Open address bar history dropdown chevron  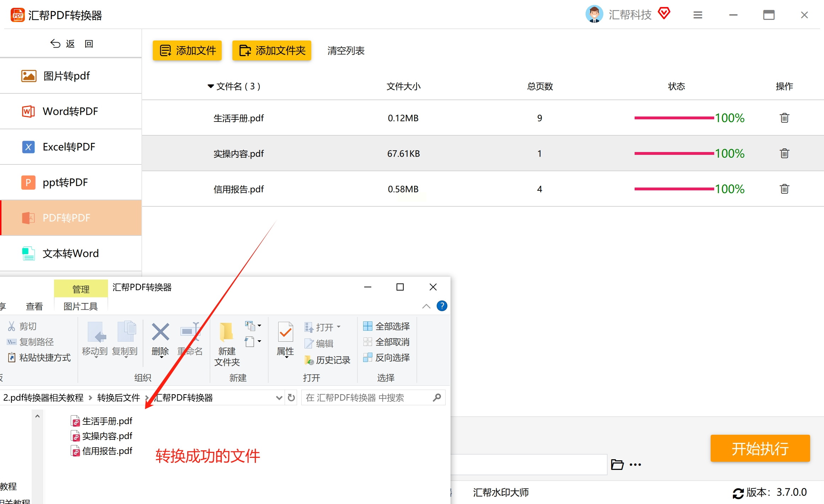pos(279,398)
